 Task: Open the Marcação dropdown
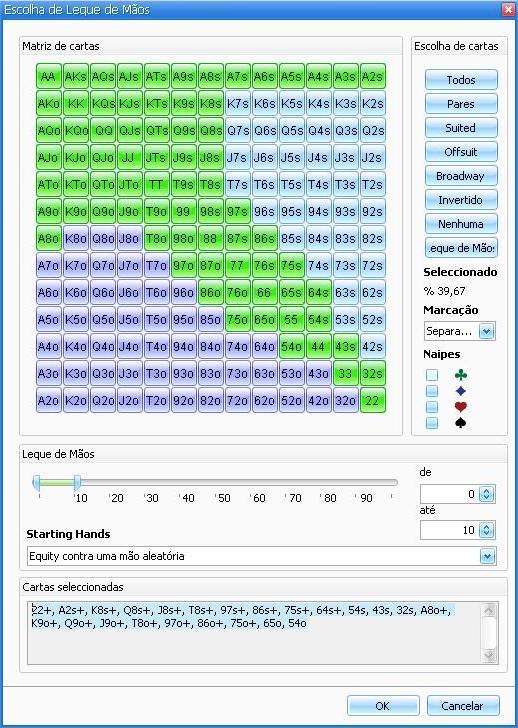(487, 332)
